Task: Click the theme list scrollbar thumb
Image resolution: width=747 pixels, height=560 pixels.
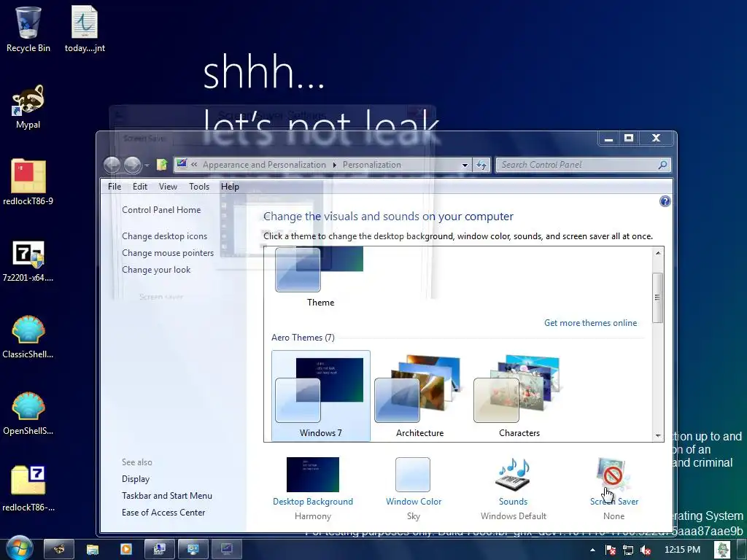Action: [658, 297]
